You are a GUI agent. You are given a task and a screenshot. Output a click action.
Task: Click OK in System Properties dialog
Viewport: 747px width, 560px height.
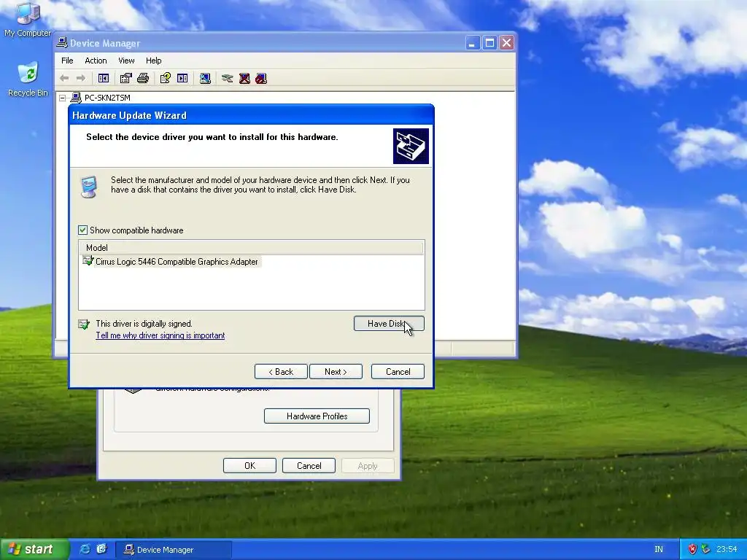click(x=249, y=466)
